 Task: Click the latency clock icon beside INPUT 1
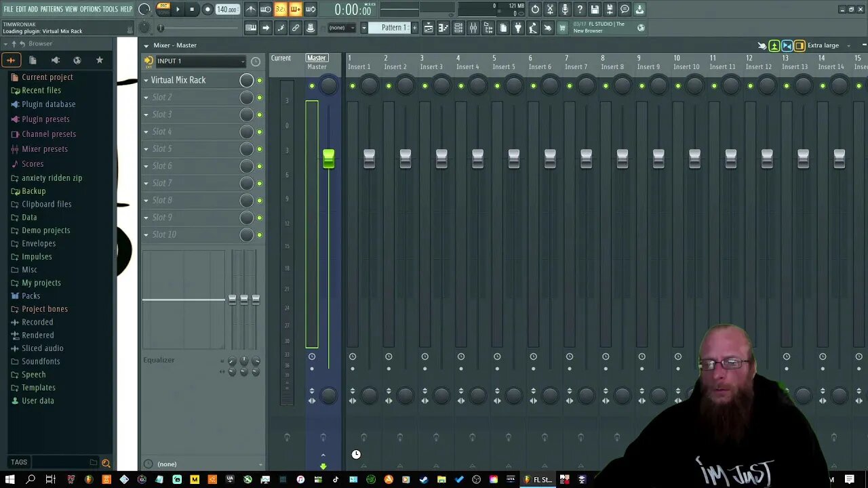[256, 62]
